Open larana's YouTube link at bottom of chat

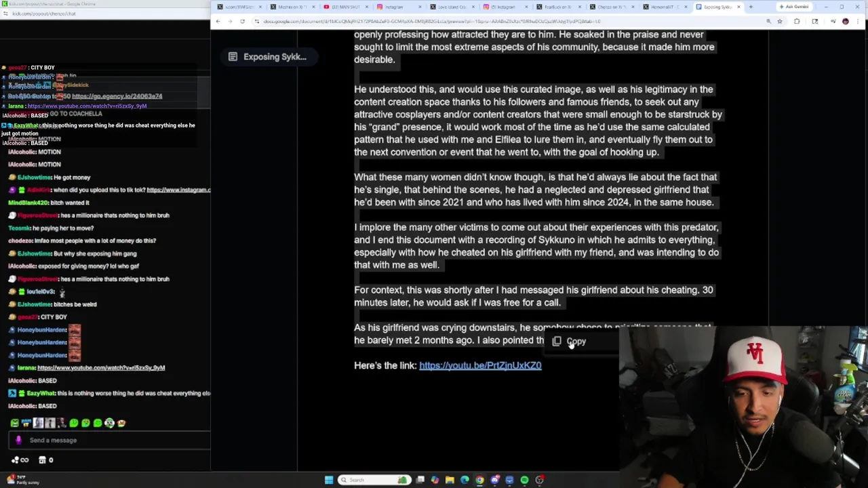coord(101,367)
